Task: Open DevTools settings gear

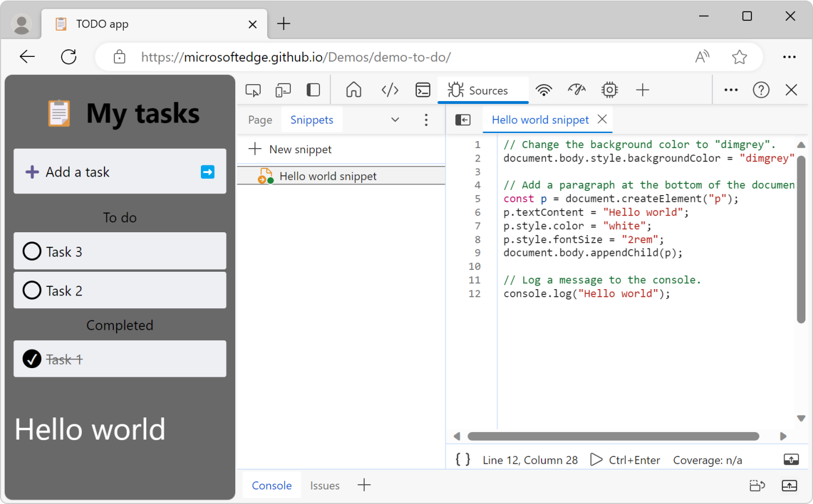Action: 609,90
